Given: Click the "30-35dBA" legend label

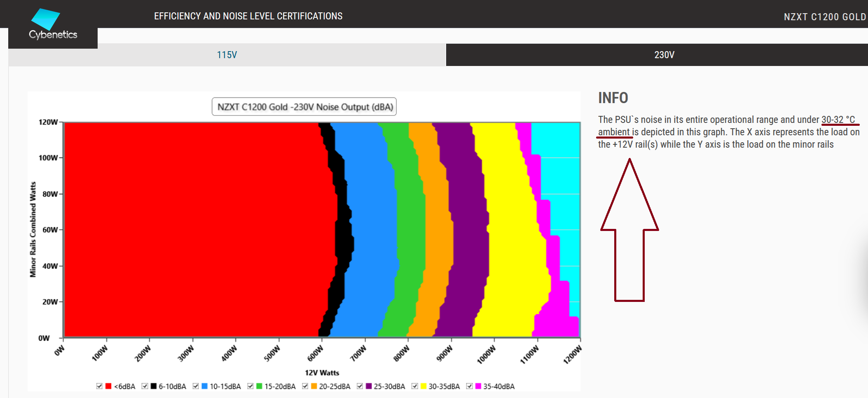Looking at the screenshot, I should (445, 386).
